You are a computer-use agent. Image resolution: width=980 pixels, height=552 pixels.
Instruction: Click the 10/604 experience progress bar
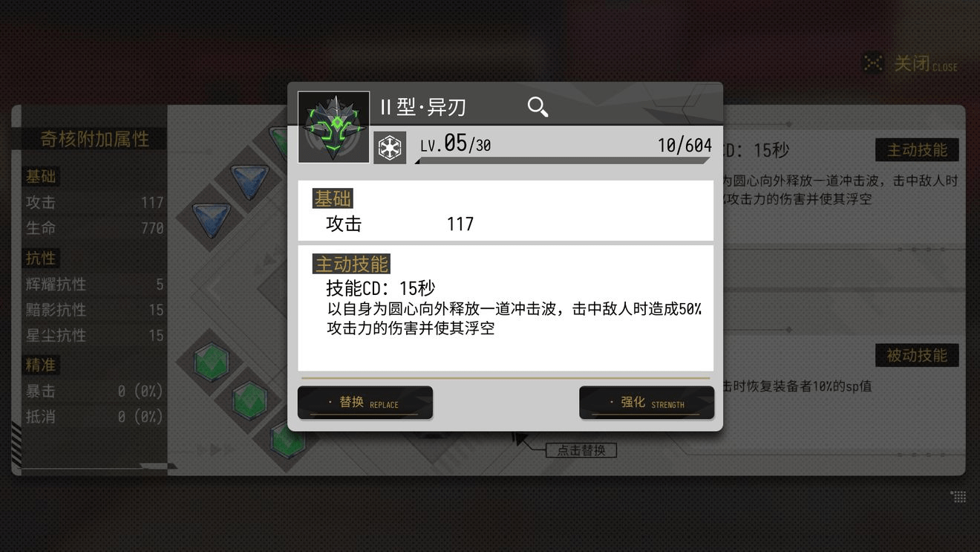coord(561,160)
